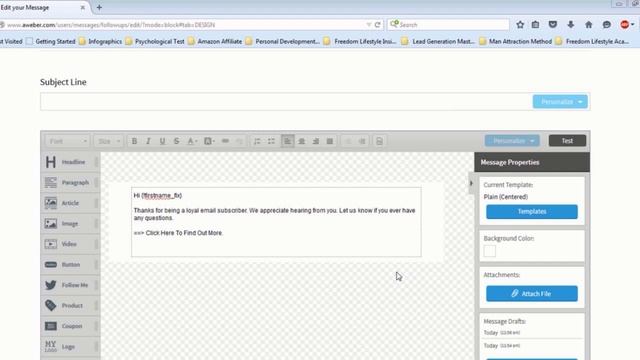Open the bookmarks list icon
Screen dimensions: 640x360
536,25
